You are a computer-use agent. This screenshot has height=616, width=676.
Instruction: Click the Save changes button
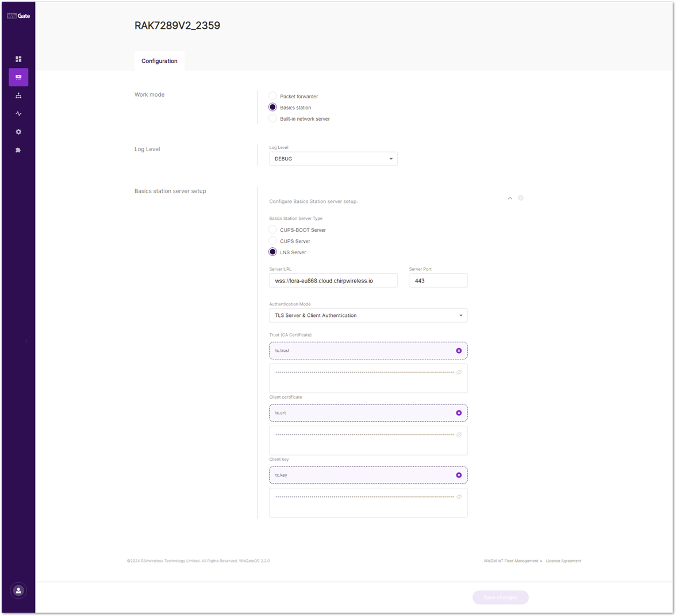point(500,598)
